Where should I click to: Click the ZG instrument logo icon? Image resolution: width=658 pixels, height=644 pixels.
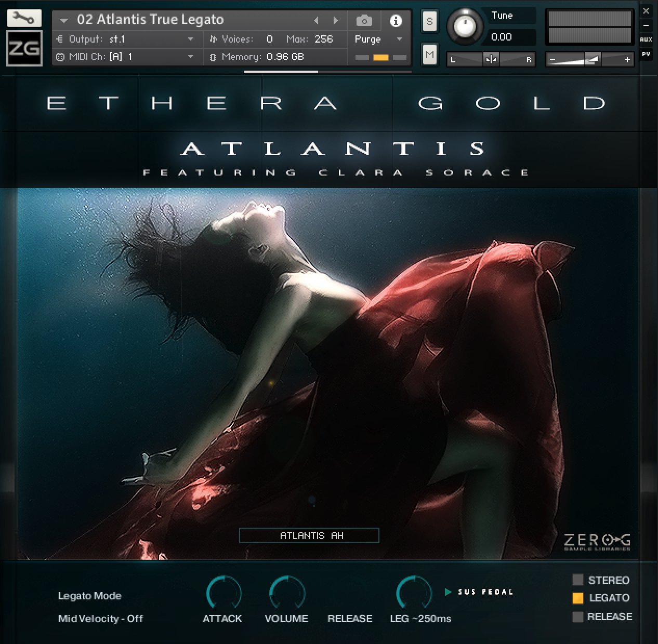click(24, 48)
